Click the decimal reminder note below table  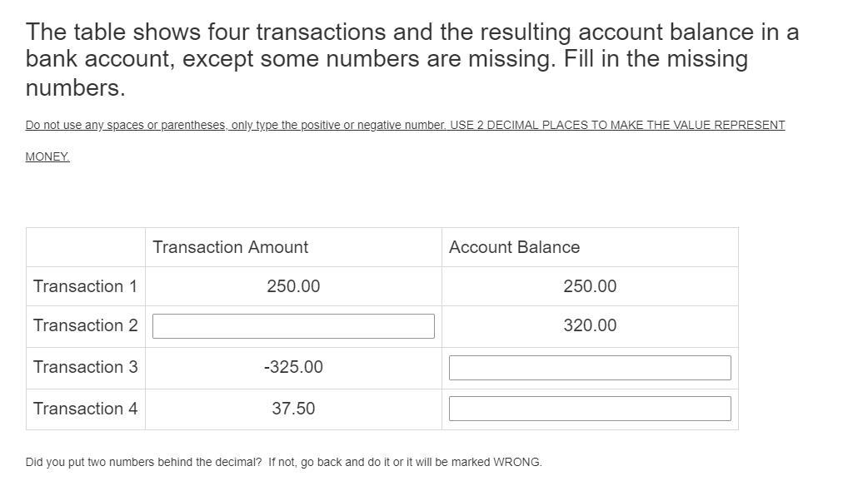(x=283, y=462)
